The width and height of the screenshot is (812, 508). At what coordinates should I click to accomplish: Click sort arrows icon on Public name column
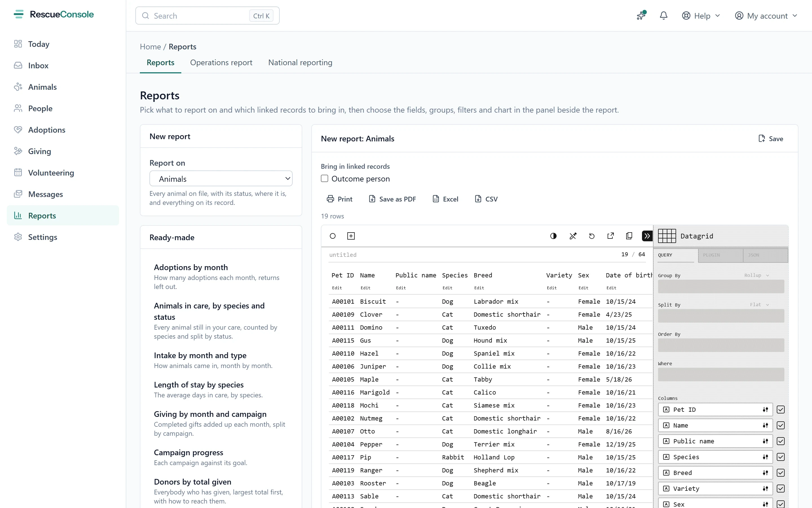tap(765, 441)
